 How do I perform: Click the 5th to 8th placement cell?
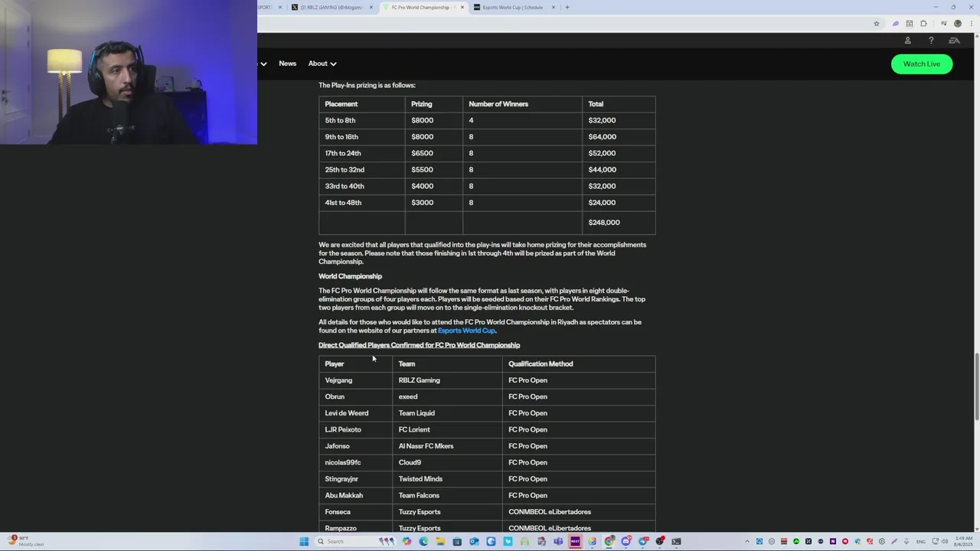point(361,120)
